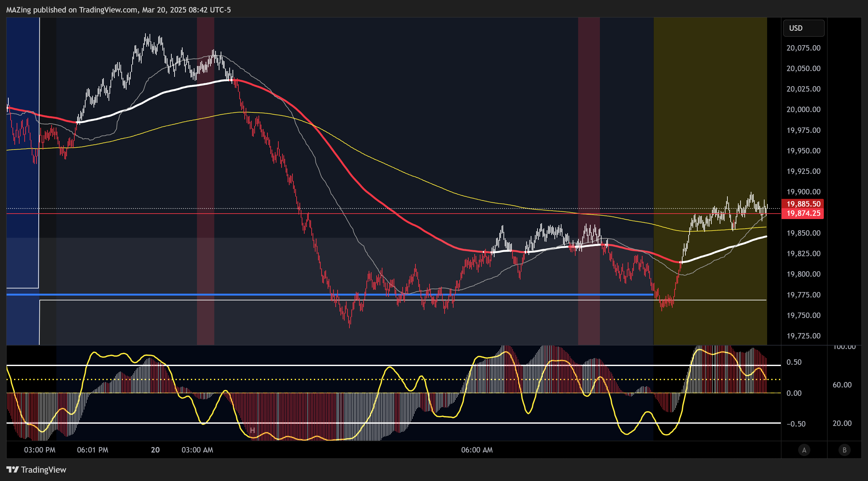Click the 19,725.00 price axis value

(x=803, y=336)
